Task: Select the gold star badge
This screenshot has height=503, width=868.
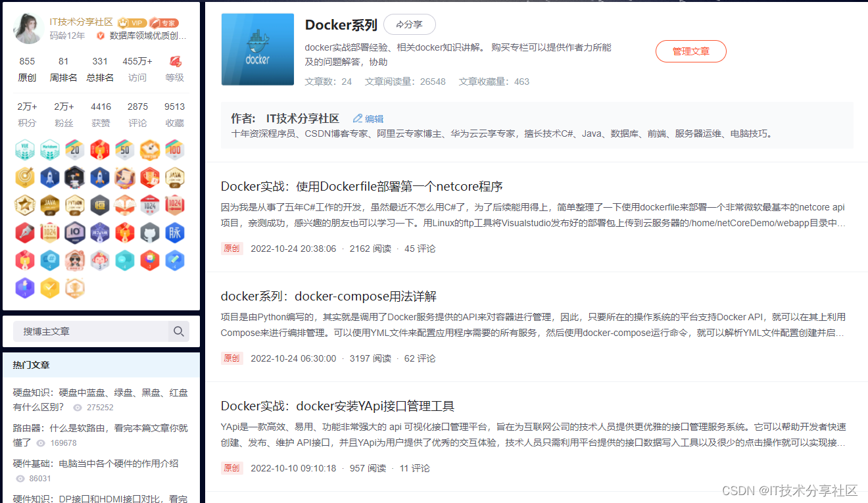Action: [x=26, y=205]
